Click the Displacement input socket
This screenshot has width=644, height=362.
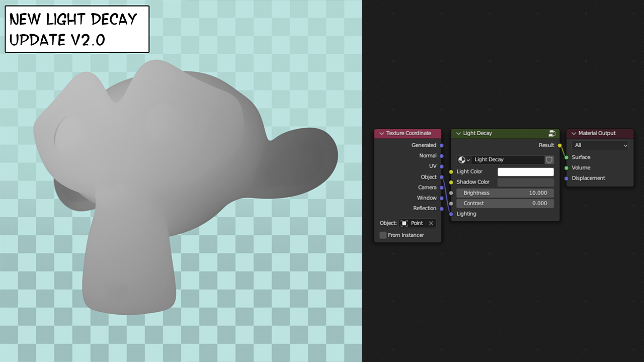pyautogui.click(x=567, y=178)
